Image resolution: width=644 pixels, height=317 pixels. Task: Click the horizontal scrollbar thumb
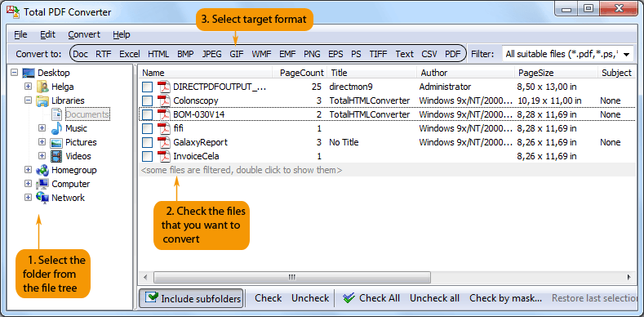pyautogui.click(x=292, y=277)
